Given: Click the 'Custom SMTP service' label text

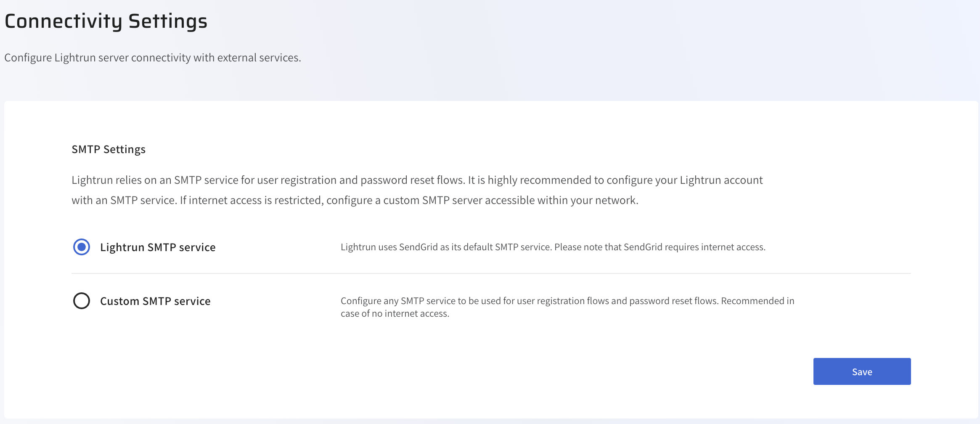Looking at the screenshot, I should (155, 301).
